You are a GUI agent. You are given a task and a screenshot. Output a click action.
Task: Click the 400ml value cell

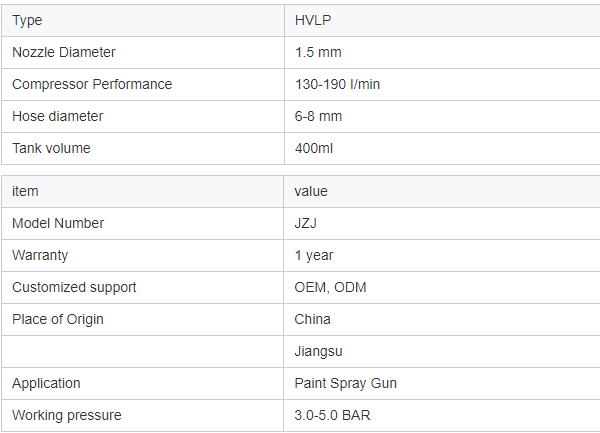click(314, 148)
